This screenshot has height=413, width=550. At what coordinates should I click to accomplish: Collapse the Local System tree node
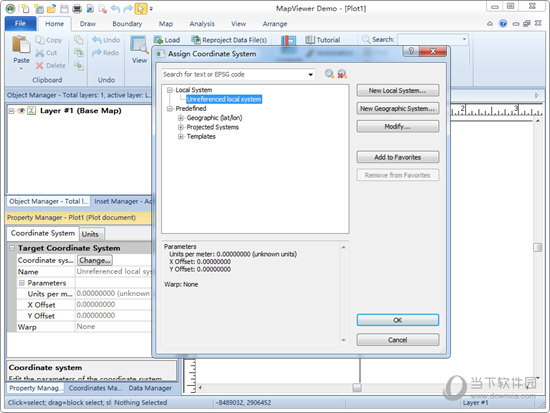click(170, 90)
